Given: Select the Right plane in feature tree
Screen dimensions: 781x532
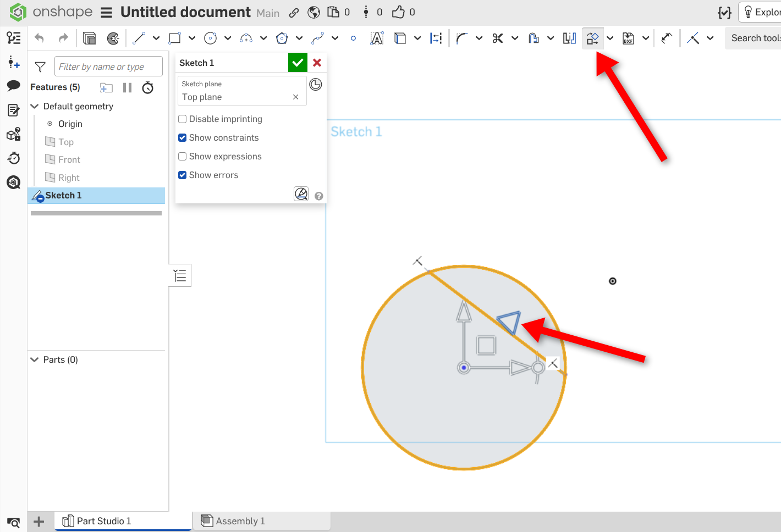Looking at the screenshot, I should 69,178.
